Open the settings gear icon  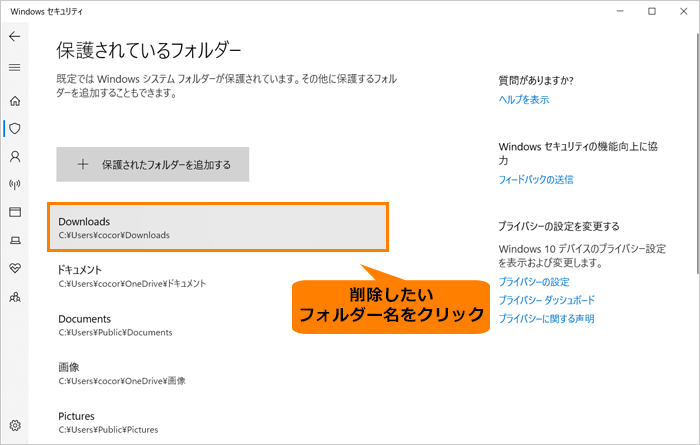coord(15,425)
